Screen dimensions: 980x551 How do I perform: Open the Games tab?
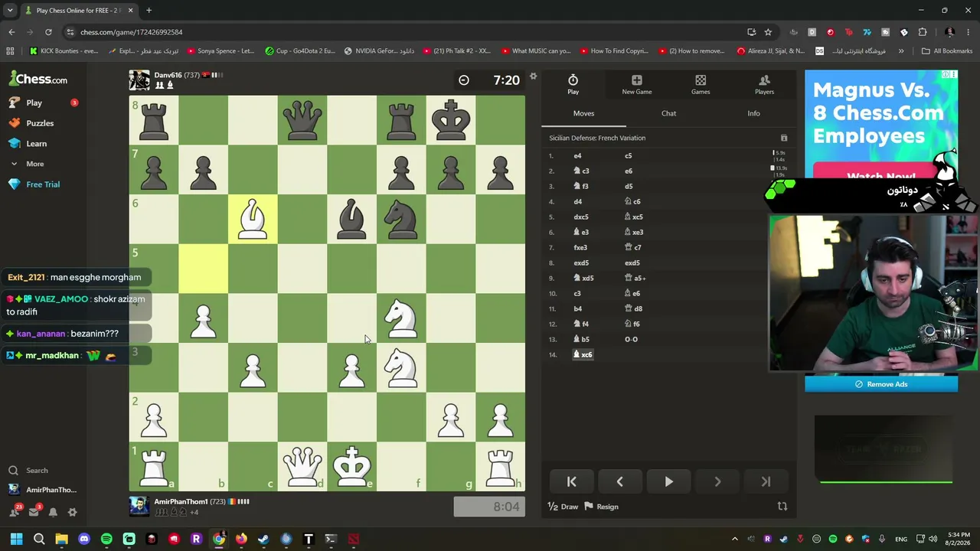point(701,84)
